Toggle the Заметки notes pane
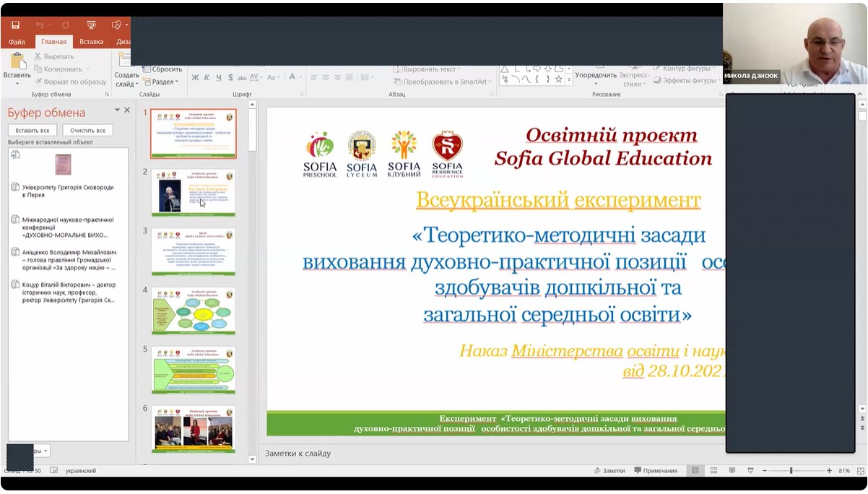Screen dimensions: 868x494 point(609,470)
